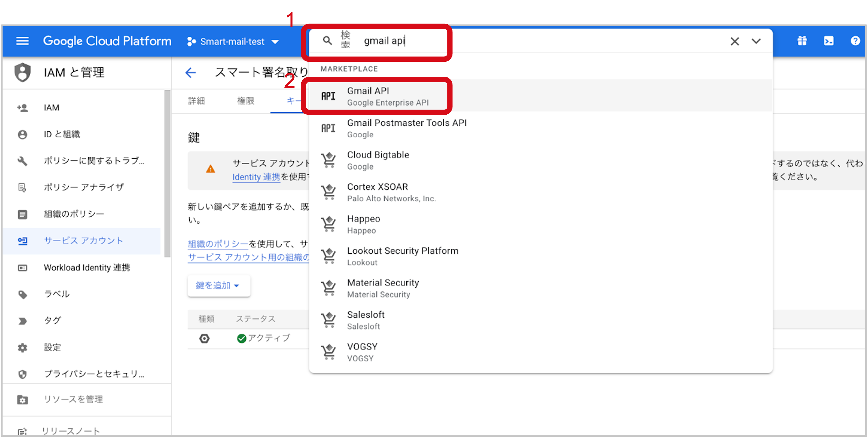Image resolution: width=868 pixels, height=437 pixels.
Task: Click the privacy shield icon
Action: [23, 374]
